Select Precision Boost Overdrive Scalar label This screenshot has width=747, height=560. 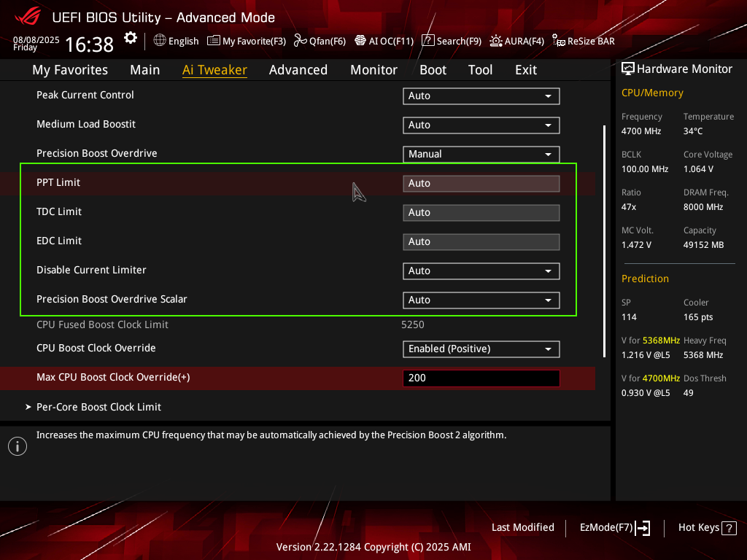(112, 299)
